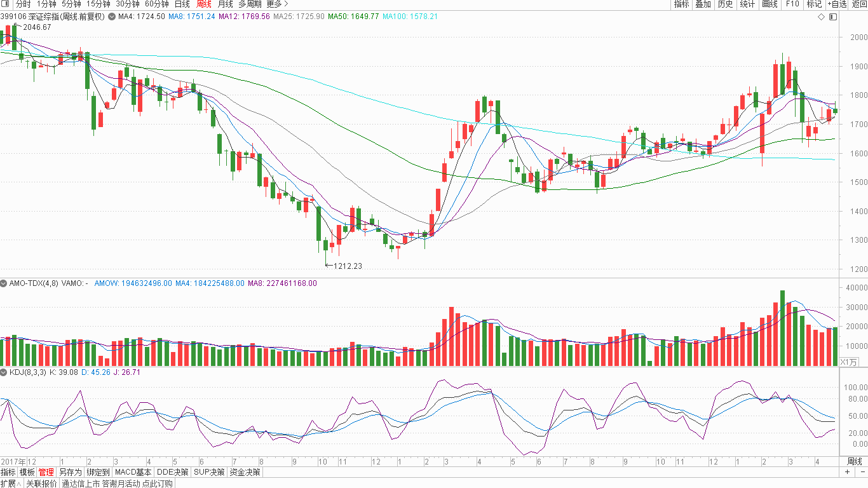The width and height of the screenshot is (868, 488).
Task: Select the 管理 management tab
Action: pos(46,472)
